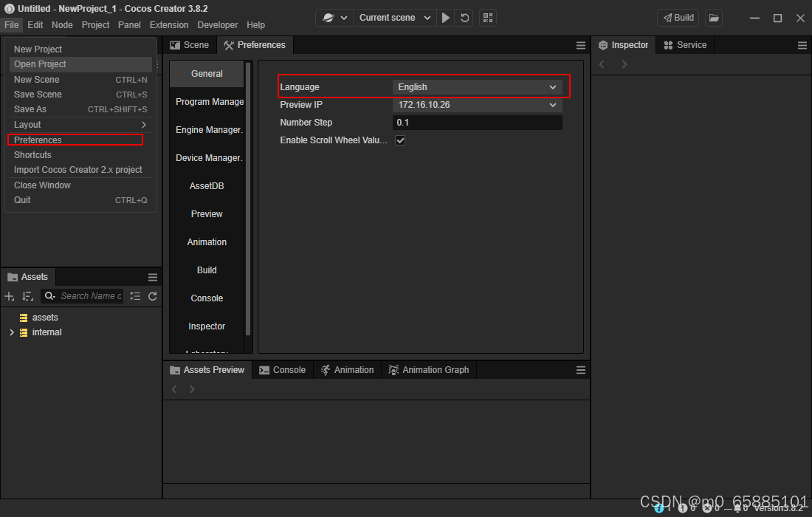The height and width of the screenshot is (517, 812).
Task: Open the Assets panel hamburger menu
Action: tap(152, 277)
